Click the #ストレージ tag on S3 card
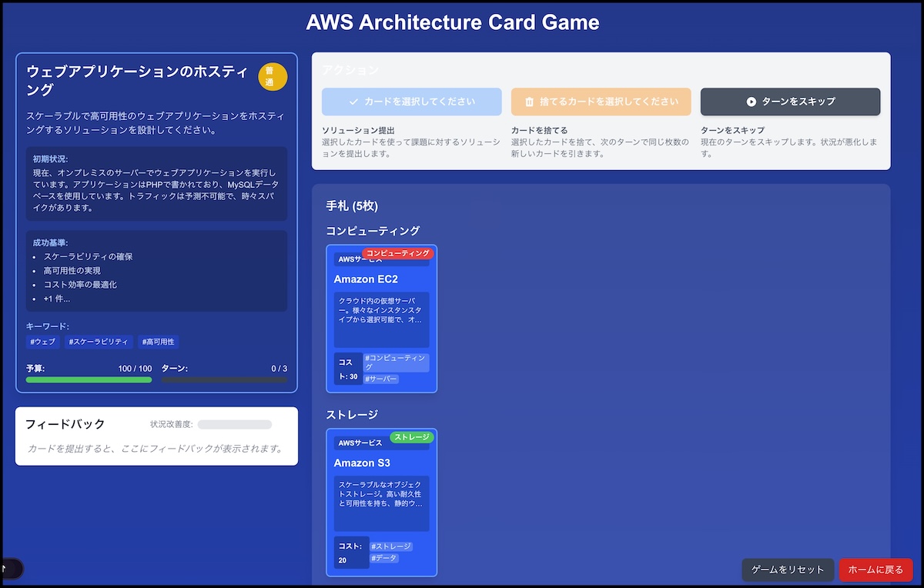924x588 pixels. click(x=391, y=546)
